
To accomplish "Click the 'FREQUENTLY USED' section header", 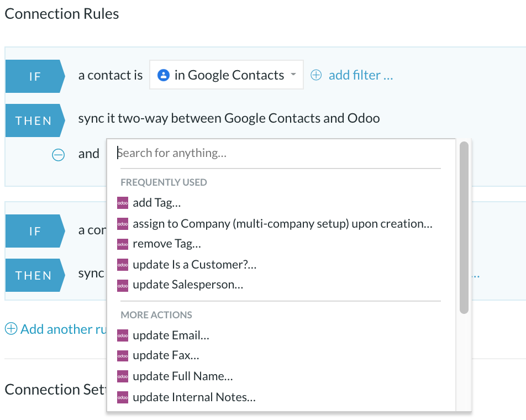I will pos(164,182).
